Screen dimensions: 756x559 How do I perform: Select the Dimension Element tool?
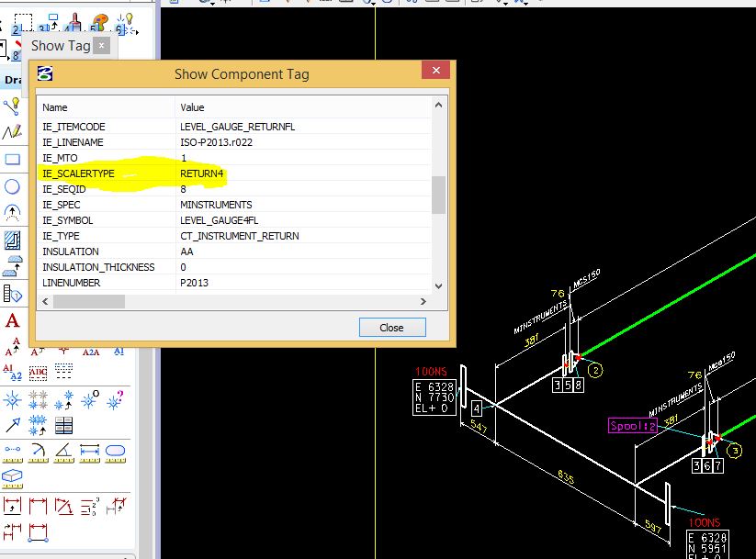[12, 506]
